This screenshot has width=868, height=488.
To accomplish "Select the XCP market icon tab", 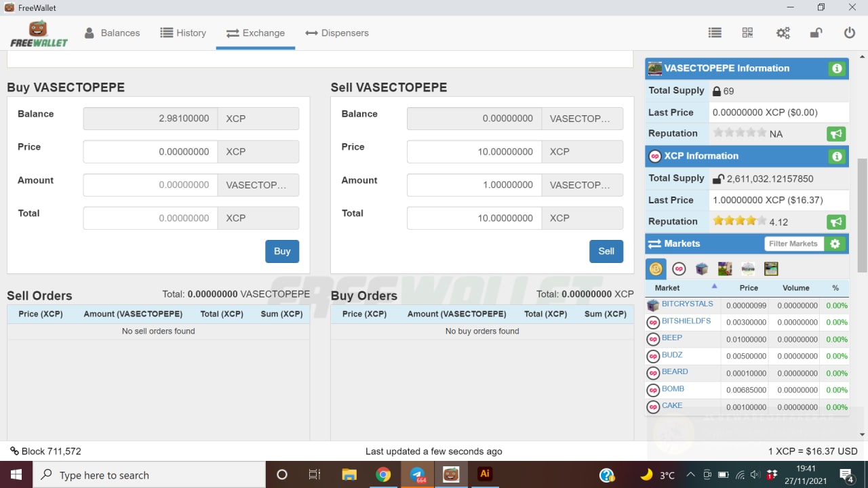I will [x=679, y=269].
